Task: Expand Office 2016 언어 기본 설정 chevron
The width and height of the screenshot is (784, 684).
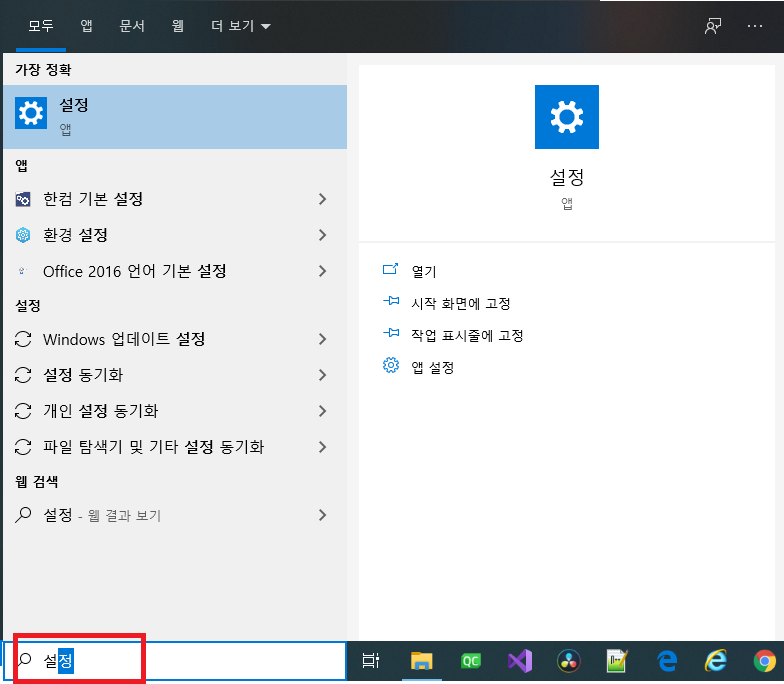Action: point(322,271)
